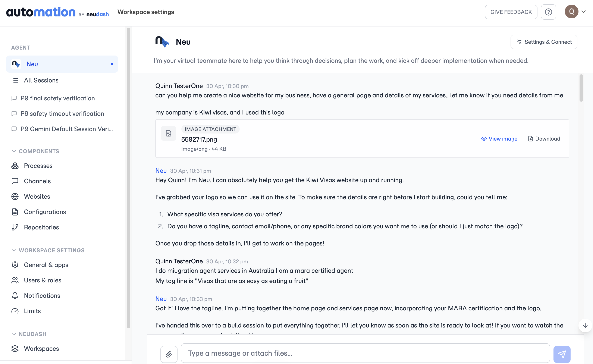Expand the account menu chevron
Screen dimensions: 593x364
pos(584,12)
